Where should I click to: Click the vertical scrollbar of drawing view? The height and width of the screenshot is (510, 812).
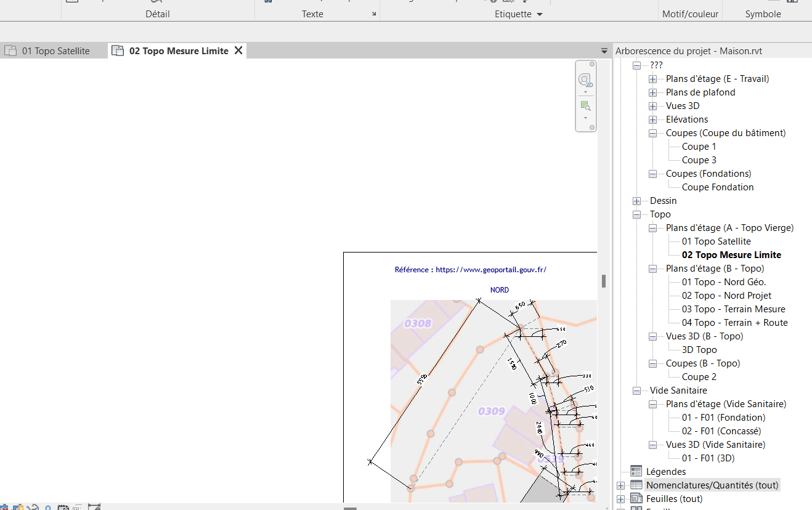pos(604,281)
